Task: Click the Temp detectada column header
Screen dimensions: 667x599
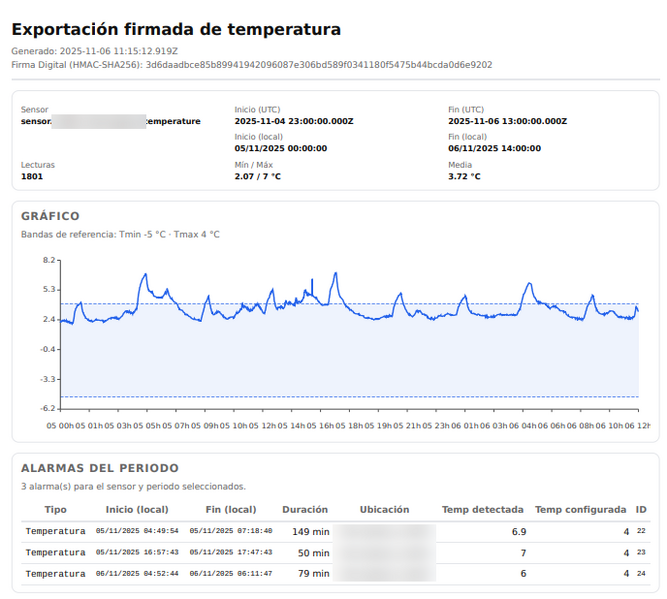Action: [x=484, y=509]
